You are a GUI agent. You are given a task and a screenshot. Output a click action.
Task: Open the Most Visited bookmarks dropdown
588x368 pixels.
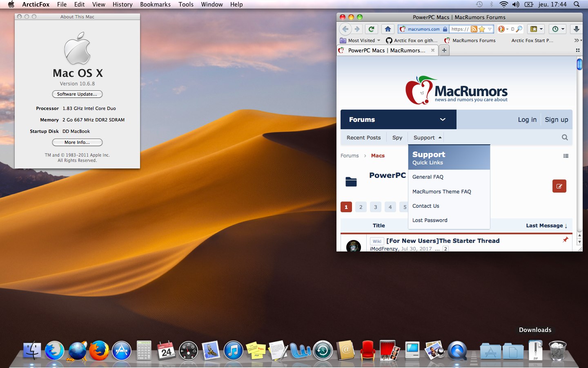[x=360, y=40]
